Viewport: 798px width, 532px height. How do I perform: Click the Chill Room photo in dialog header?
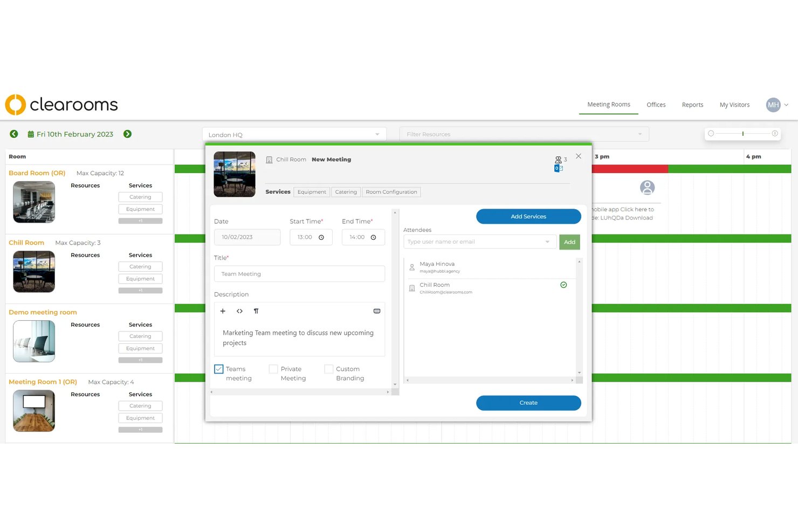pyautogui.click(x=235, y=174)
